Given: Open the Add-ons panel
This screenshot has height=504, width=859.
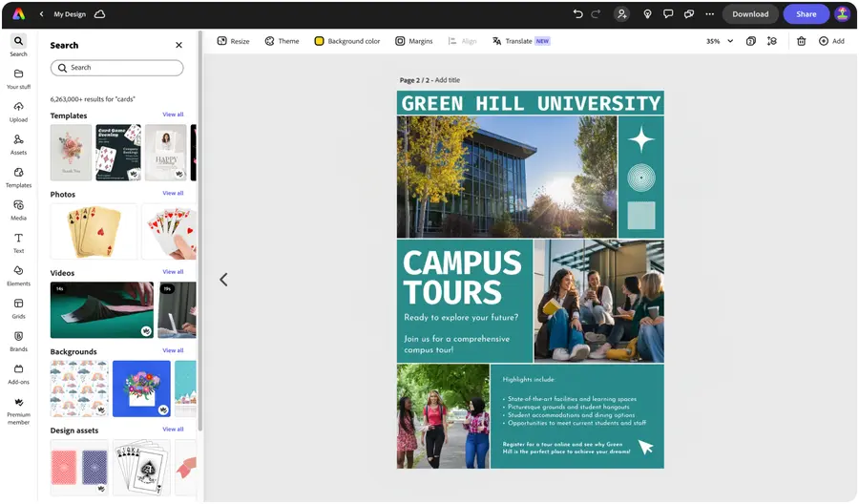Looking at the screenshot, I should click(x=19, y=375).
